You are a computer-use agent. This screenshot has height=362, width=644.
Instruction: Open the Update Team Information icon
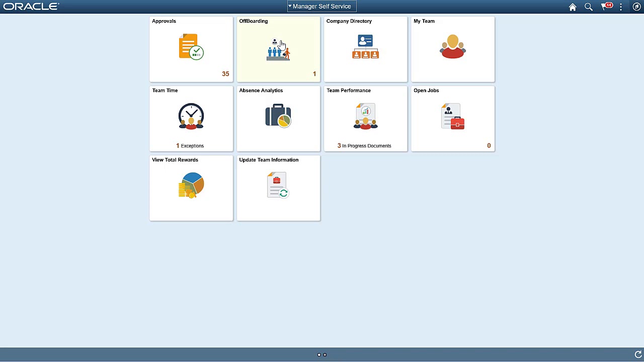[x=278, y=185]
